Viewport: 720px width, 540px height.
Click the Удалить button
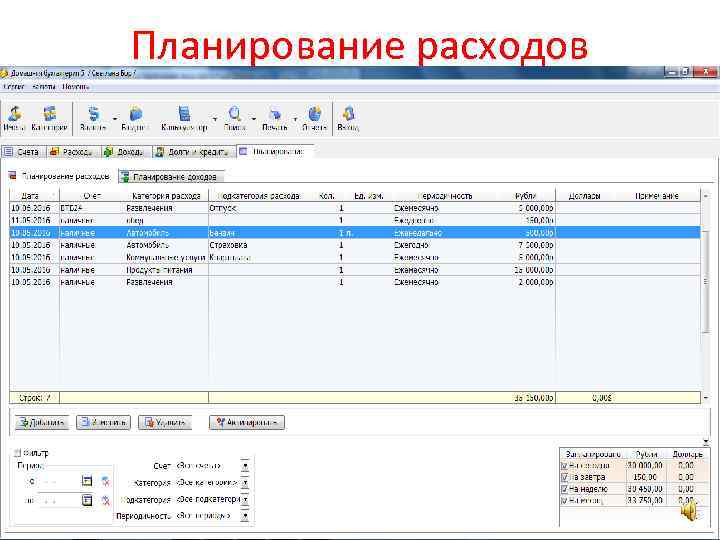pos(165,422)
